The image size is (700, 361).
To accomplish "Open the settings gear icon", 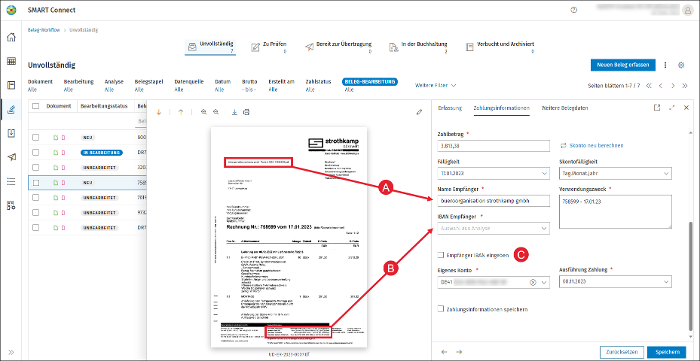I will click(681, 65).
